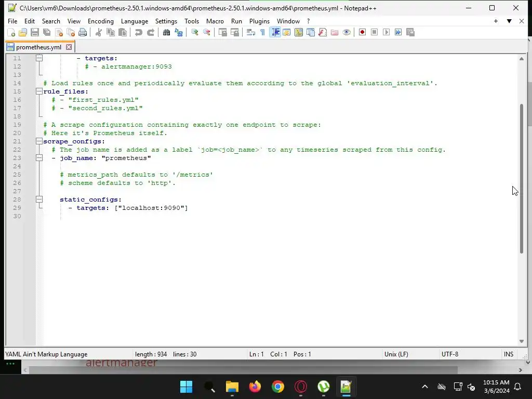Run macro multiple times icon
Viewport: 532px width, 399px height.
[x=398, y=32]
